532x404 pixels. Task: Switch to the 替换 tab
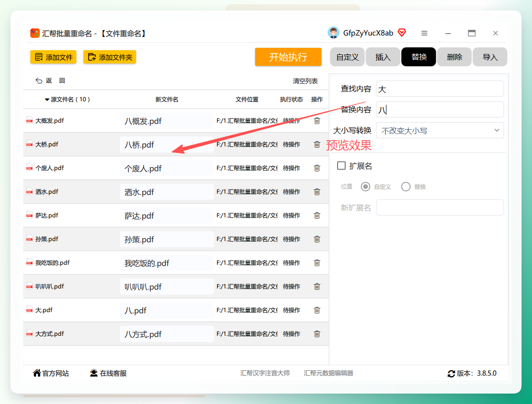pos(419,57)
